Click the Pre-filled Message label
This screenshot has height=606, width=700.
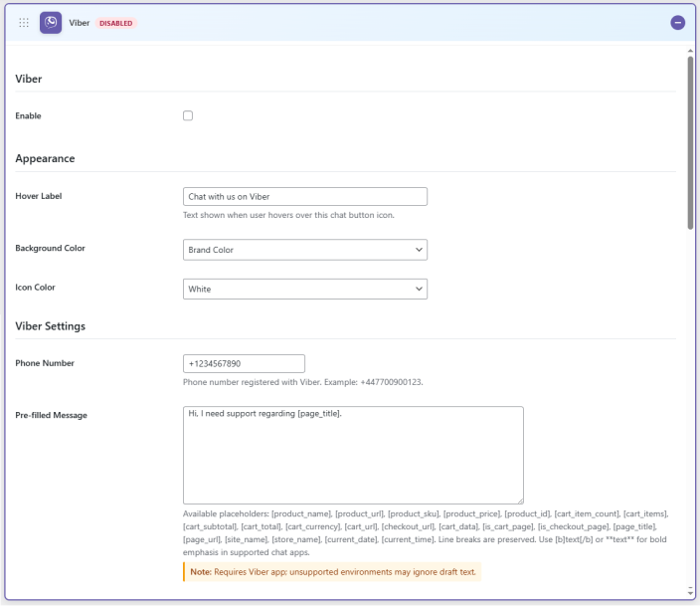pyautogui.click(x=51, y=415)
